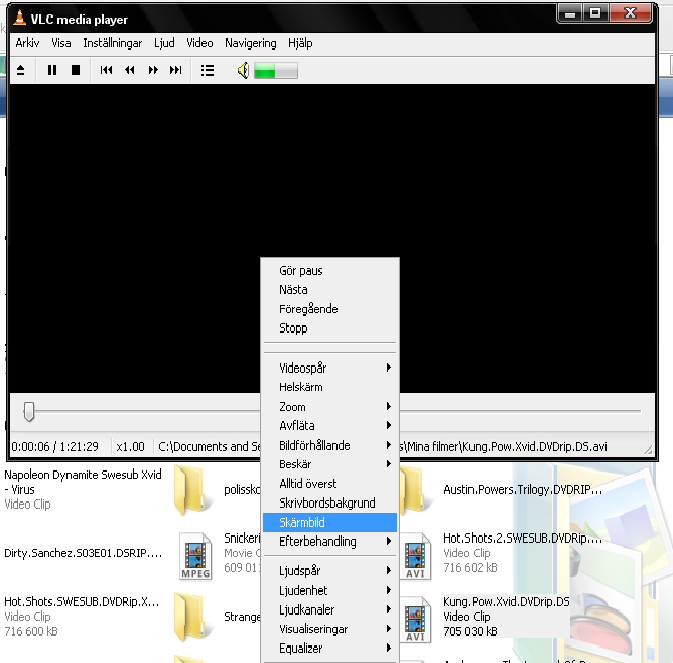The image size is (673, 663).
Task: Click the seek bar track right portion
Action: (520, 411)
